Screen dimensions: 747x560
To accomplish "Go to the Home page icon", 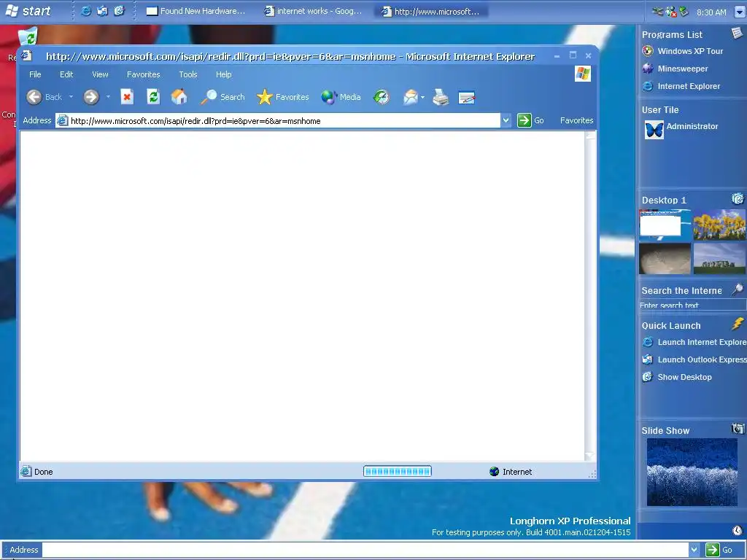I will click(179, 97).
